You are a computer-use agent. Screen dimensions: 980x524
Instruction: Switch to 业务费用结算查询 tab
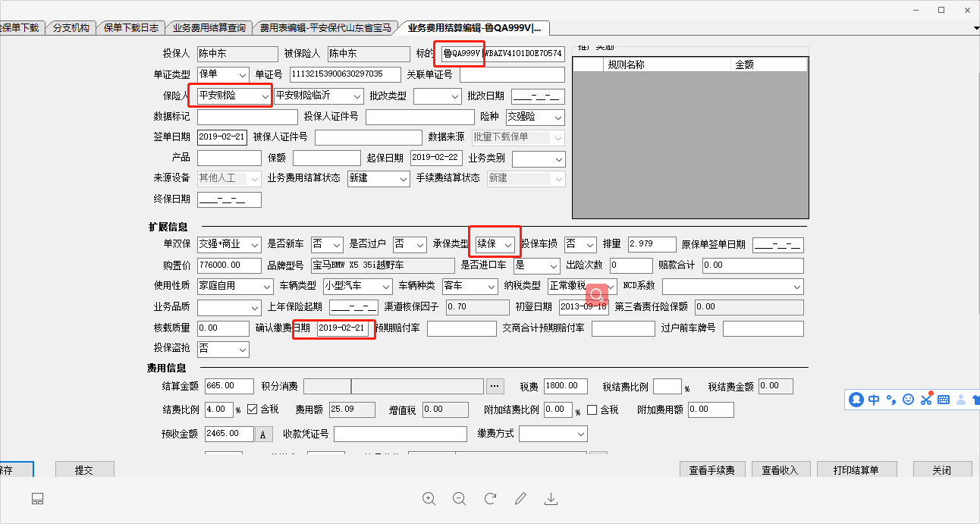coord(209,27)
